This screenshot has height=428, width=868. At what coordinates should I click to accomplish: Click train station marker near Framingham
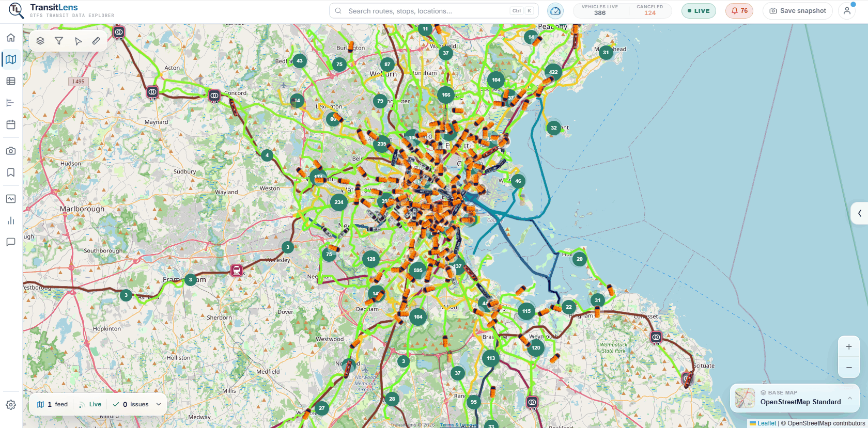(237, 270)
